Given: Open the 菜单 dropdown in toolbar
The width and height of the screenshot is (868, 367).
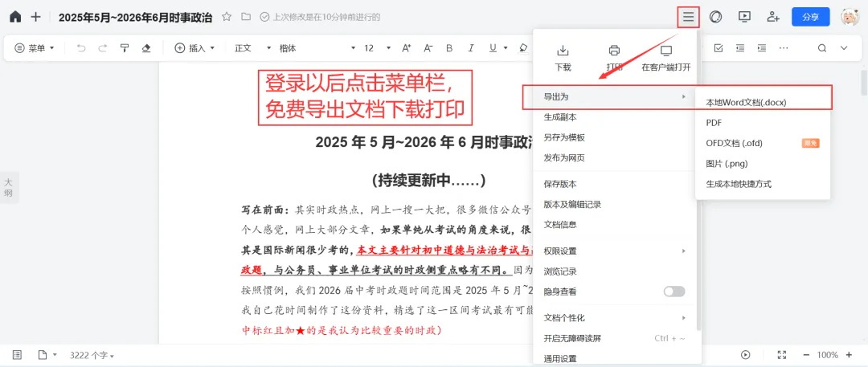Looking at the screenshot, I should coord(35,48).
